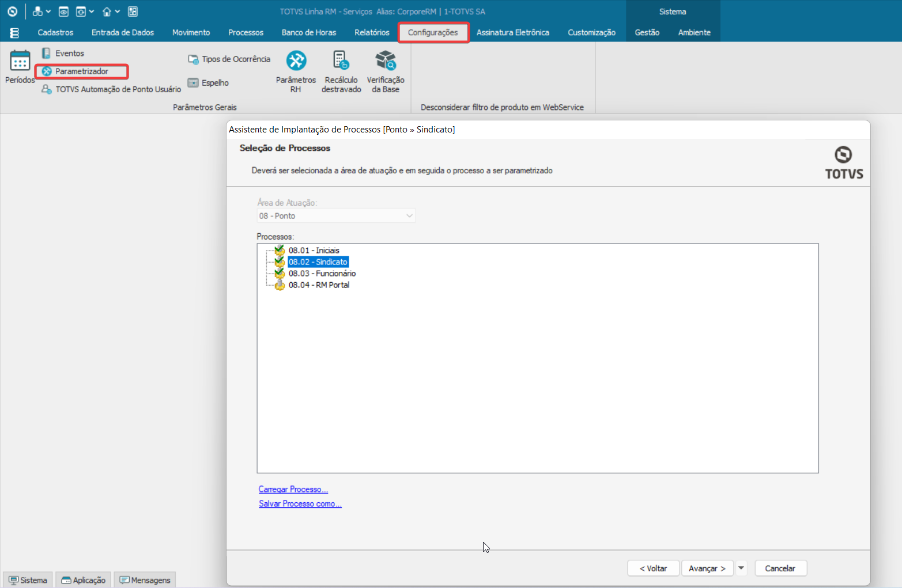
Task: Open the Processos menu
Action: pyautogui.click(x=246, y=33)
